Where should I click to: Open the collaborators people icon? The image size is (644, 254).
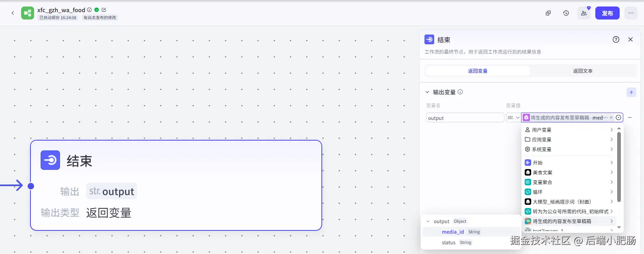[584, 13]
